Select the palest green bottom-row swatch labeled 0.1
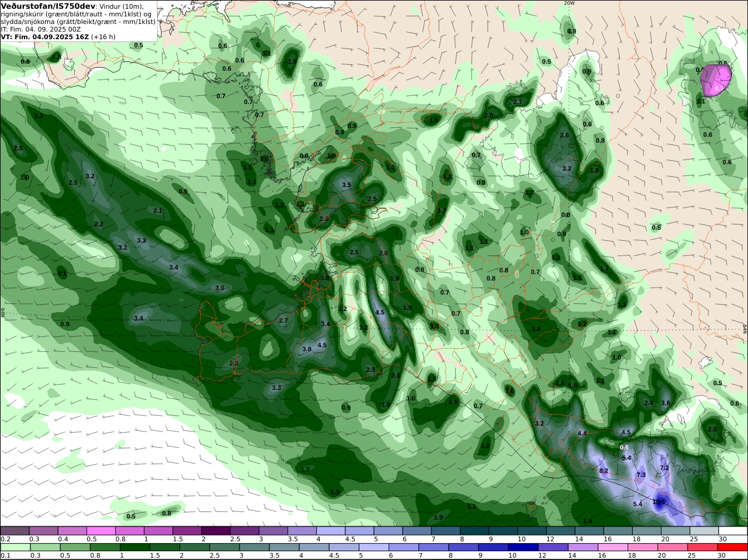 15,547
